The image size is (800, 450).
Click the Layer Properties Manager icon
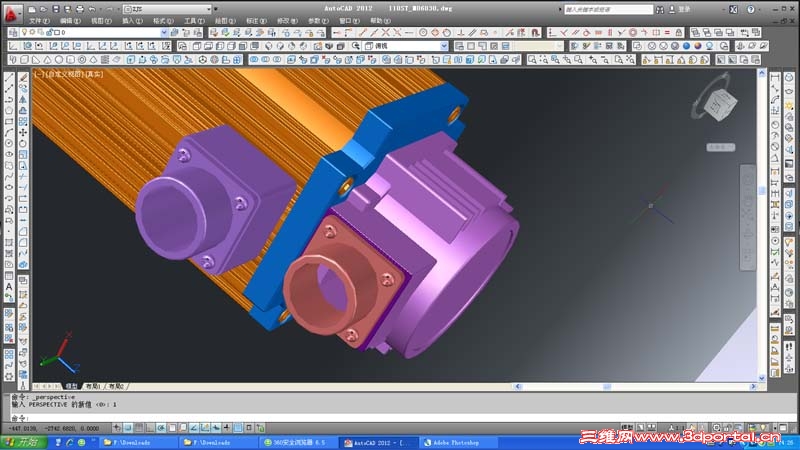point(13,33)
